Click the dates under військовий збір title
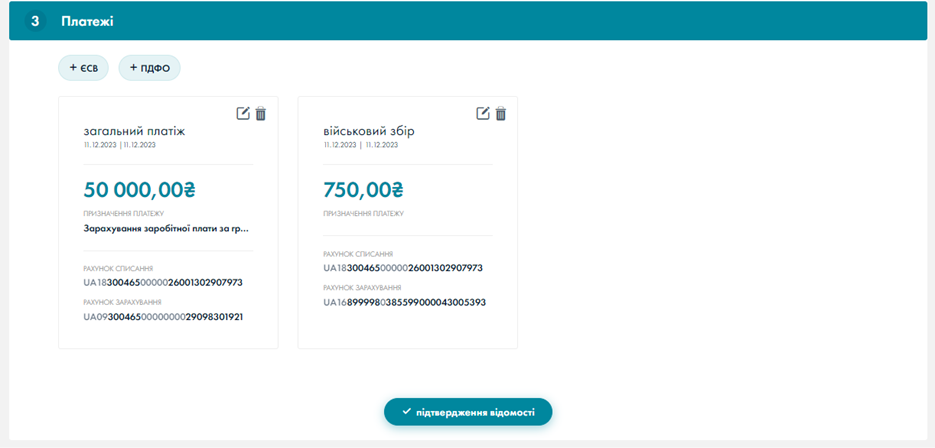 coord(360,145)
